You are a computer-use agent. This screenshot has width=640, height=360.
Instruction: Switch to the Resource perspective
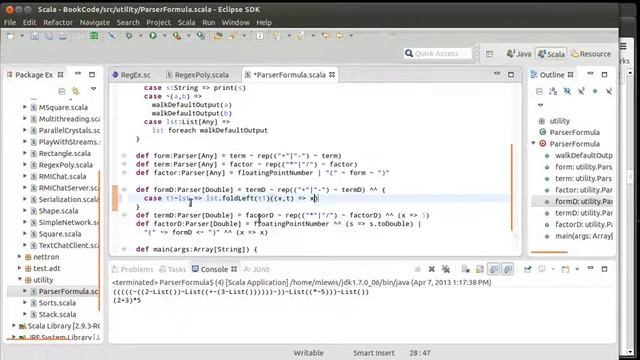point(591,53)
